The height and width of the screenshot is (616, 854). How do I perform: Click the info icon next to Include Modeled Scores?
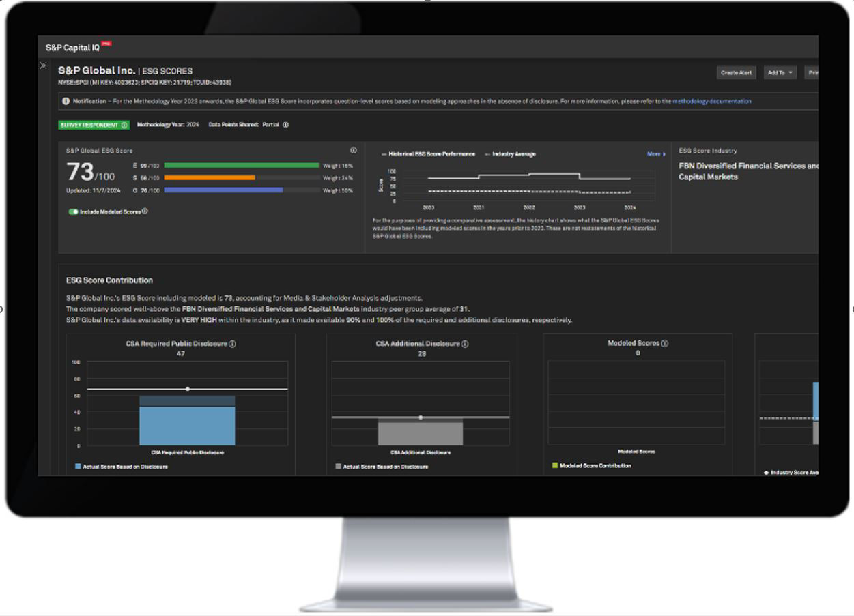(145, 211)
